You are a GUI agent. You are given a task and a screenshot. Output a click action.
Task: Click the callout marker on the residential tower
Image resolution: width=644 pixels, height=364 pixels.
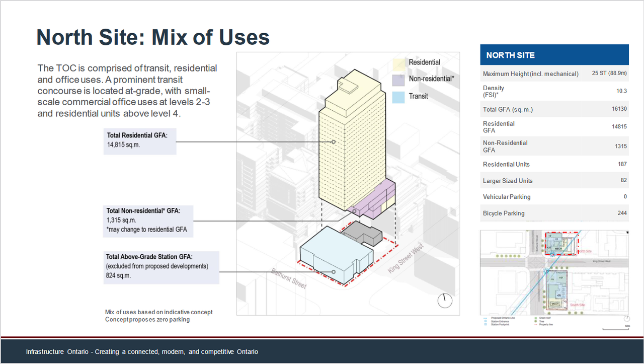pyautogui.click(x=333, y=142)
